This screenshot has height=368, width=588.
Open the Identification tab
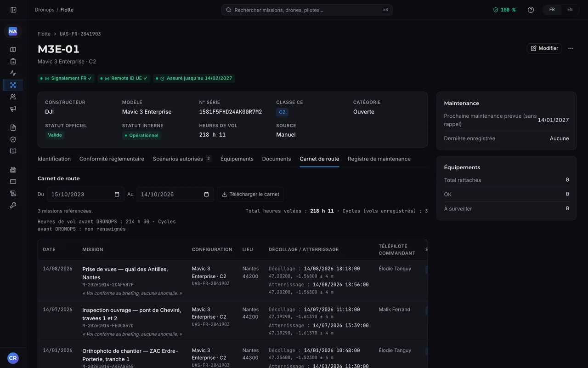pos(54,159)
